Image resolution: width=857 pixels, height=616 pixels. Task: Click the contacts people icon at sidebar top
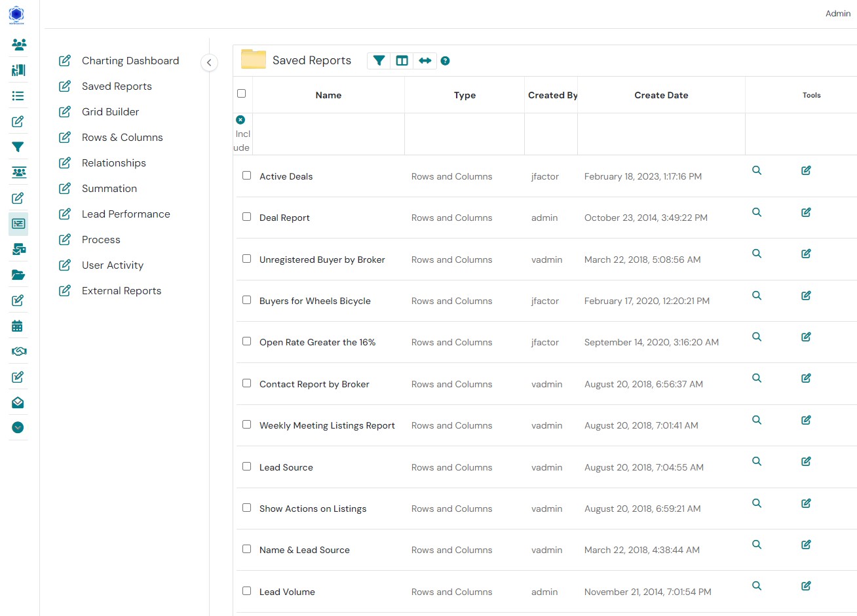[x=19, y=45]
